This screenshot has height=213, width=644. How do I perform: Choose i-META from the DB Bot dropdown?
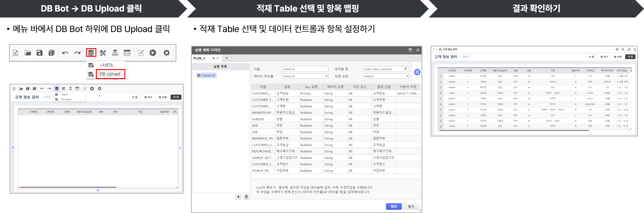106,65
